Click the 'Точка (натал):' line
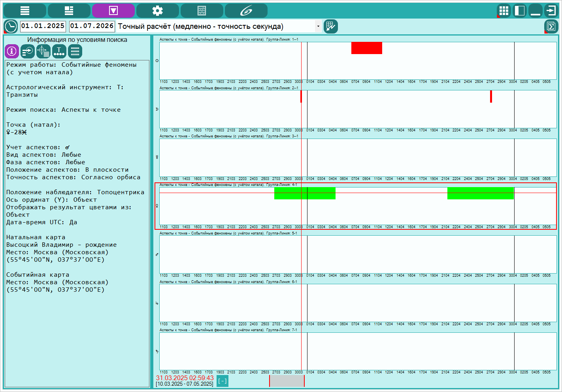The image size is (562, 392). pos(34,125)
